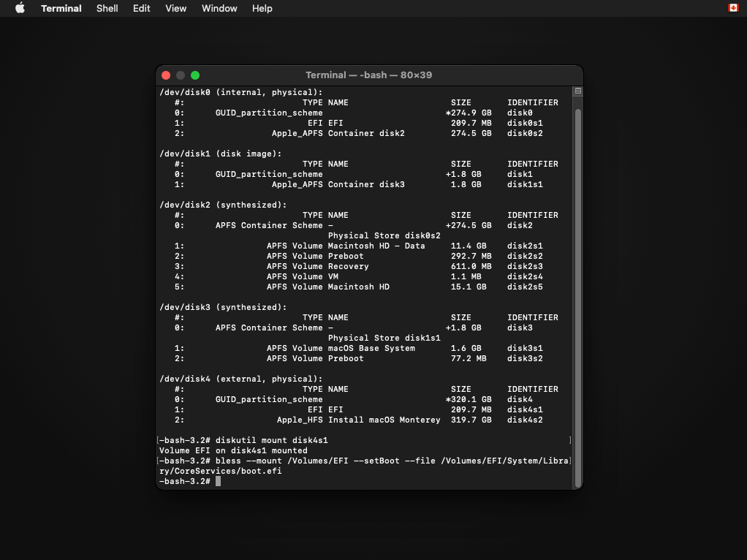Click the blinking cursor at the last prompt
This screenshot has height=560, width=747.
tap(218, 481)
